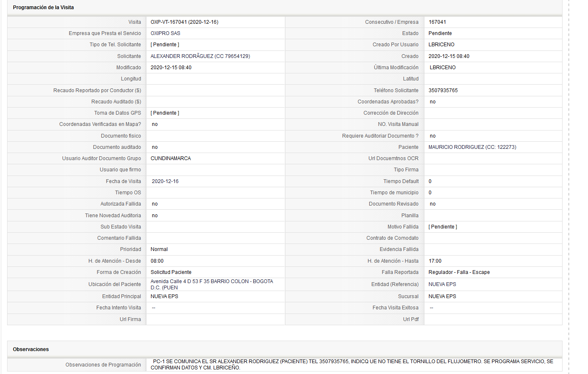
Task: Click solicitante ALEXANDER RODRÃGUEZ (CC 79654129)
Action: 200,56
